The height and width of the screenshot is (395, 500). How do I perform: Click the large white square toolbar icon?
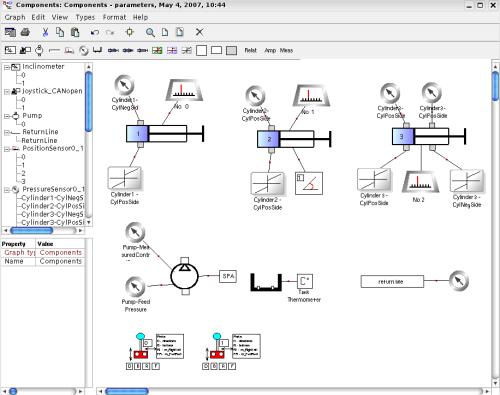point(201,50)
